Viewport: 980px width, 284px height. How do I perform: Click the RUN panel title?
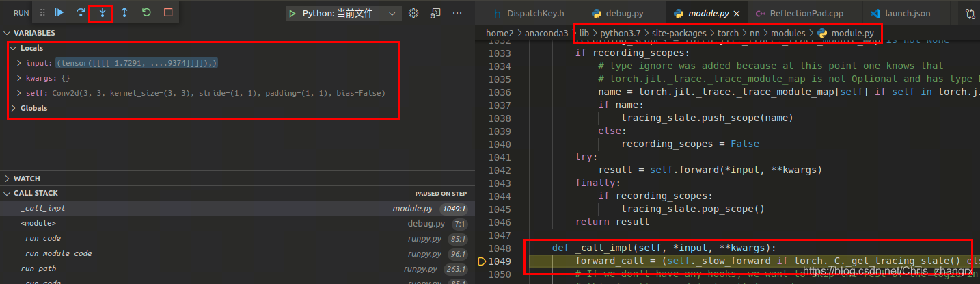coord(21,13)
